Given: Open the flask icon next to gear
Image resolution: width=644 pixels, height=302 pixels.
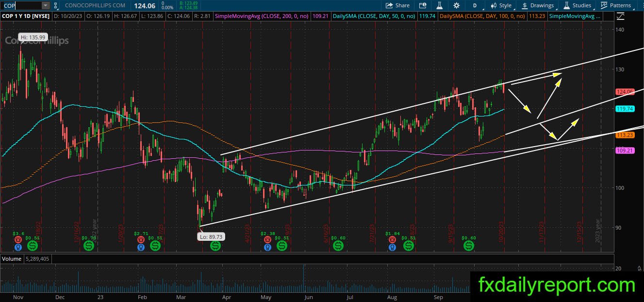Looking at the screenshot, I should [x=440, y=5].
